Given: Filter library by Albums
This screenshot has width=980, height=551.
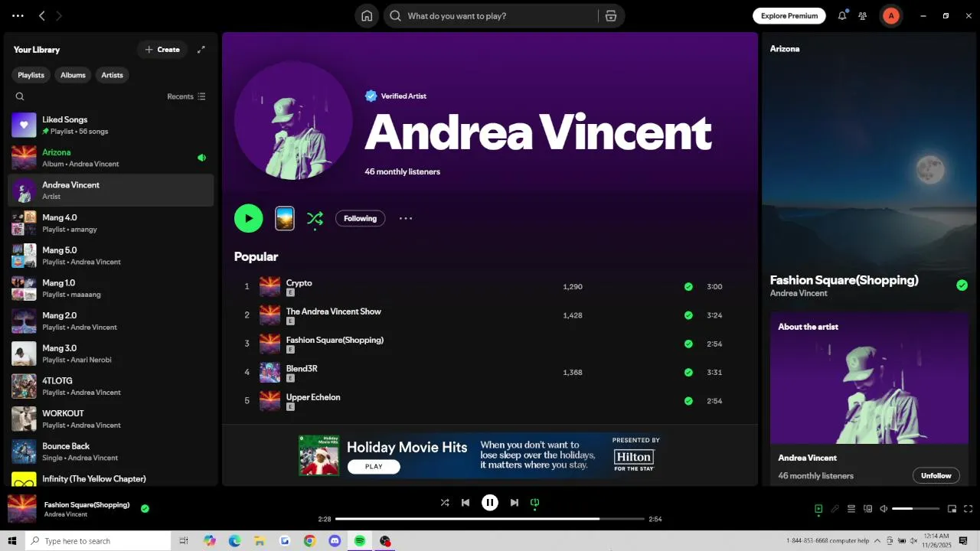Looking at the screenshot, I should (x=73, y=75).
